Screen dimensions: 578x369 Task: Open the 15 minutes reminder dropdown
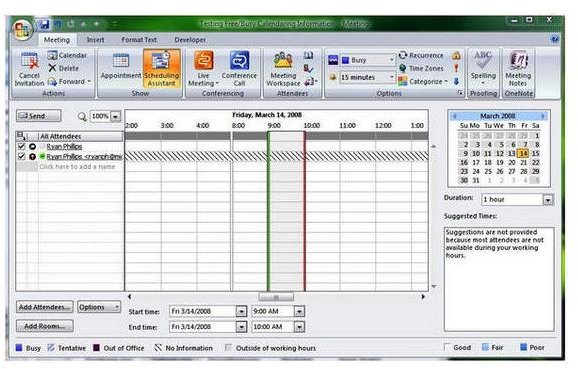pyautogui.click(x=391, y=77)
